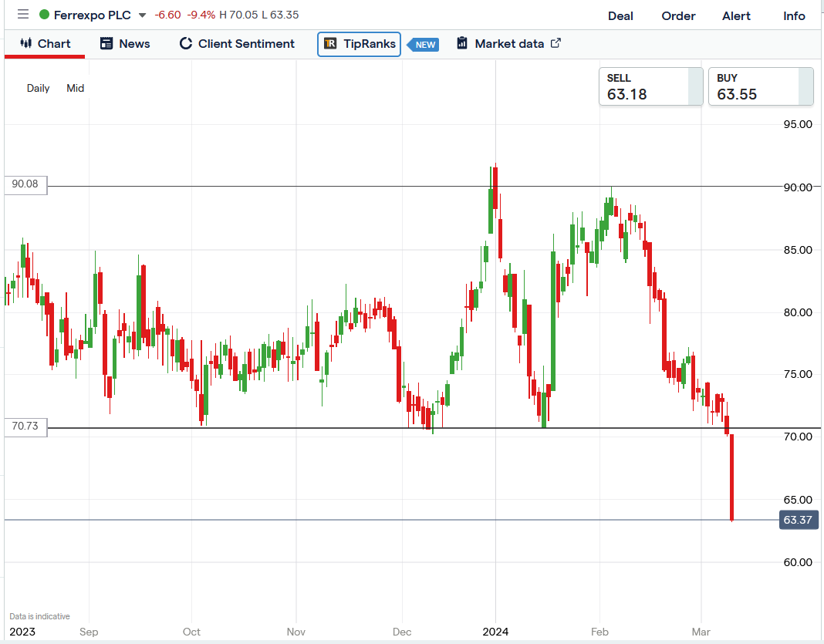Click the Oct label on the time axis
The height and width of the screenshot is (644, 824).
coord(191,632)
